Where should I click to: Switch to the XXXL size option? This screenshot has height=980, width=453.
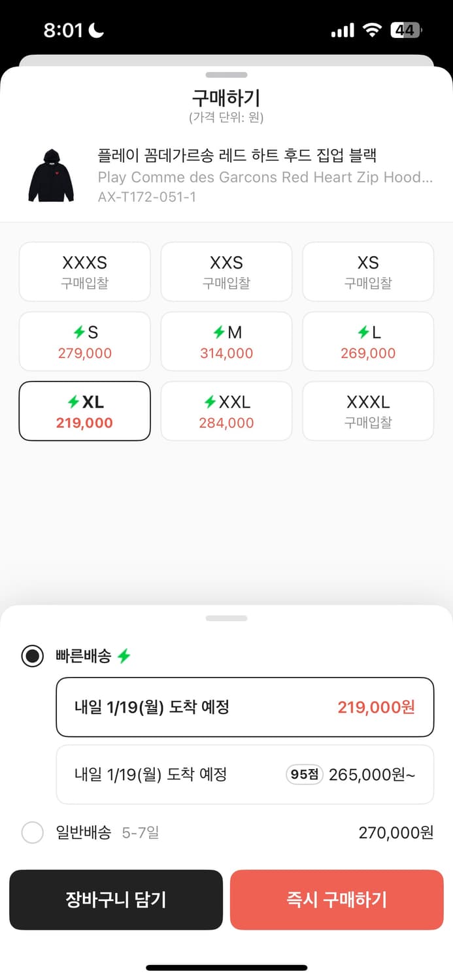[x=367, y=411]
